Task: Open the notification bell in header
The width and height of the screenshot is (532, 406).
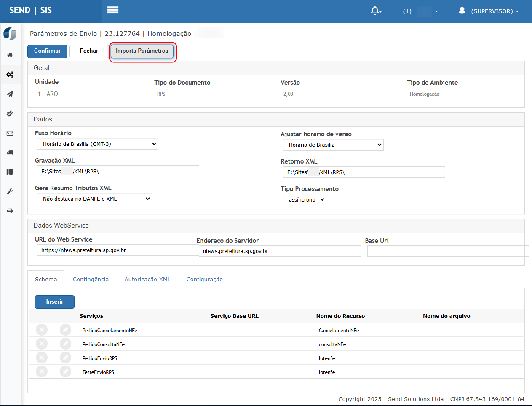Action: 375,11
